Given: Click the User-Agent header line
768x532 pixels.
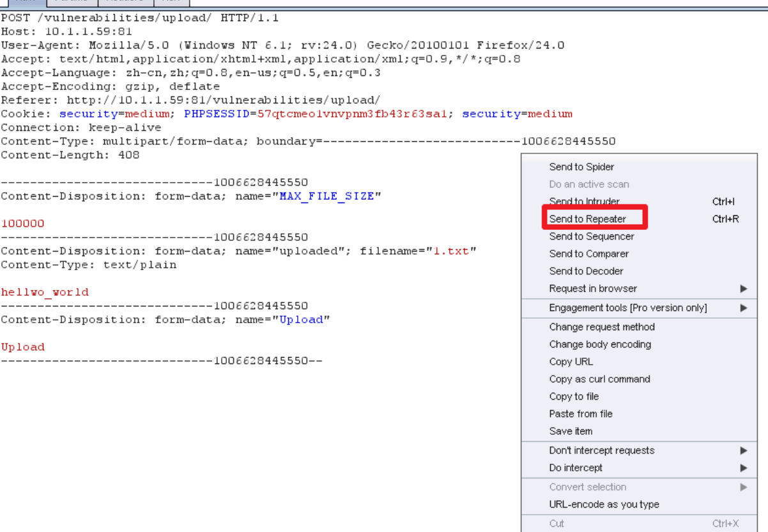Looking at the screenshot, I should [x=282, y=45].
